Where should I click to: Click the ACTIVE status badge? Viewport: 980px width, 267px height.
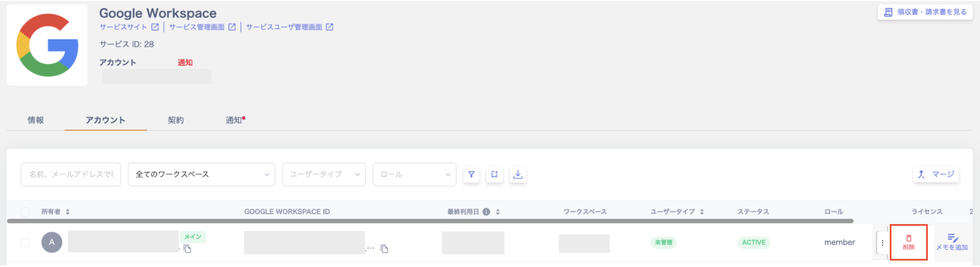coord(753,243)
